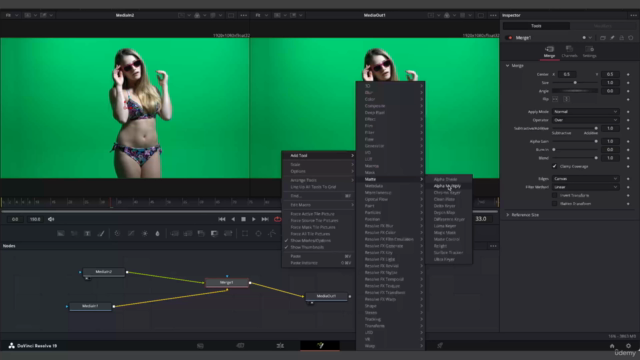This screenshot has height=360, width=640.
Task: Open the Cut page icon
Action: 240,346
